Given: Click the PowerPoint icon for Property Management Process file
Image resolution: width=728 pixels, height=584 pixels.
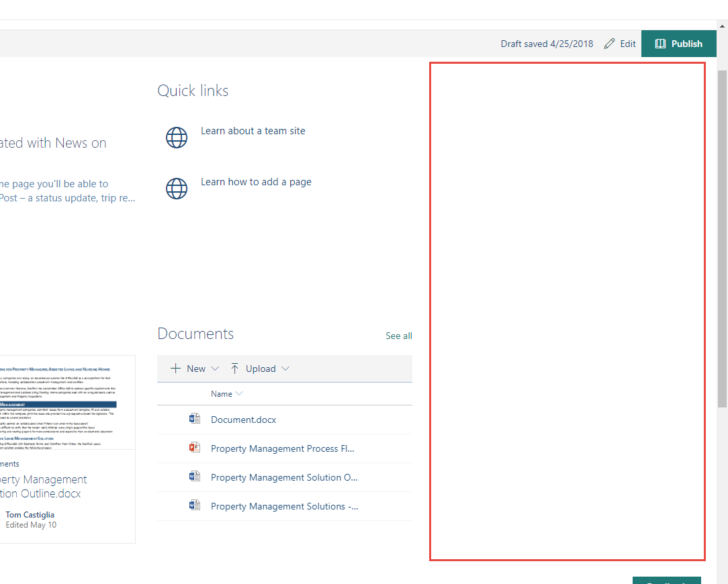Looking at the screenshot, I should click(195, 447).
